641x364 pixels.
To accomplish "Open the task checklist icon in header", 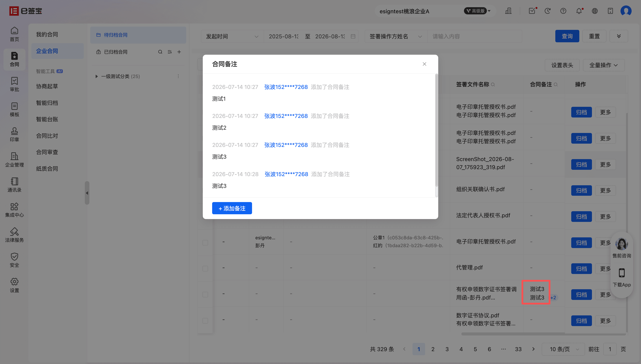I will pyautogui.click(x=532, y=11).
